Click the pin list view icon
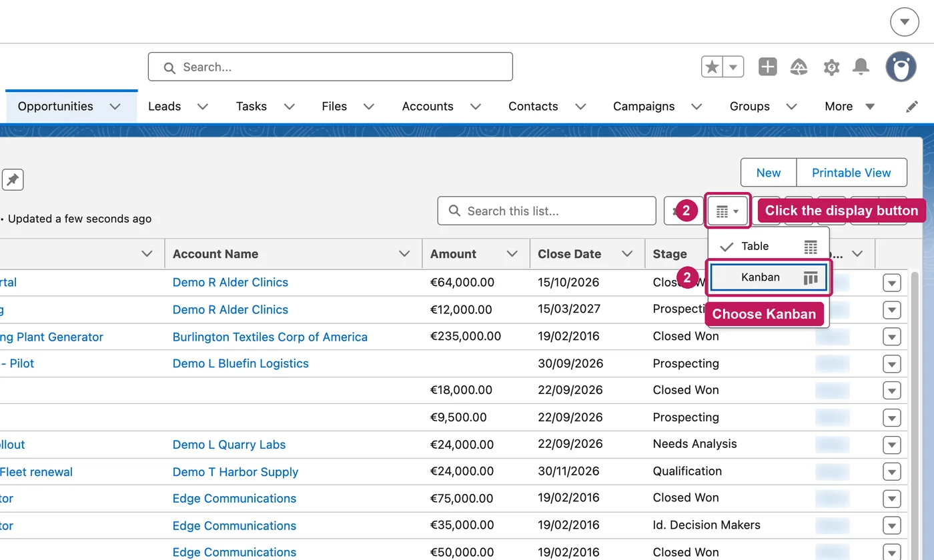The width and height of the screenshot is (934, 560). point(13,179)
